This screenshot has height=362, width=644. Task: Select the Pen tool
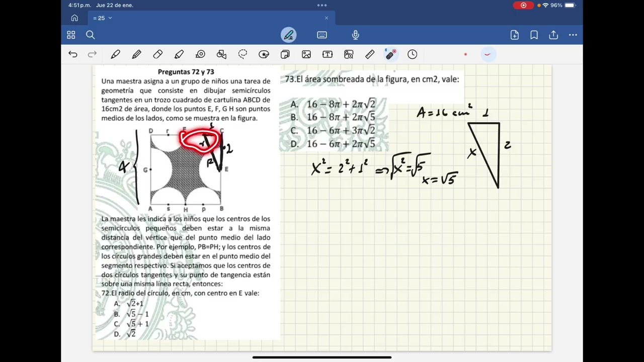click(x=115, y=54)
